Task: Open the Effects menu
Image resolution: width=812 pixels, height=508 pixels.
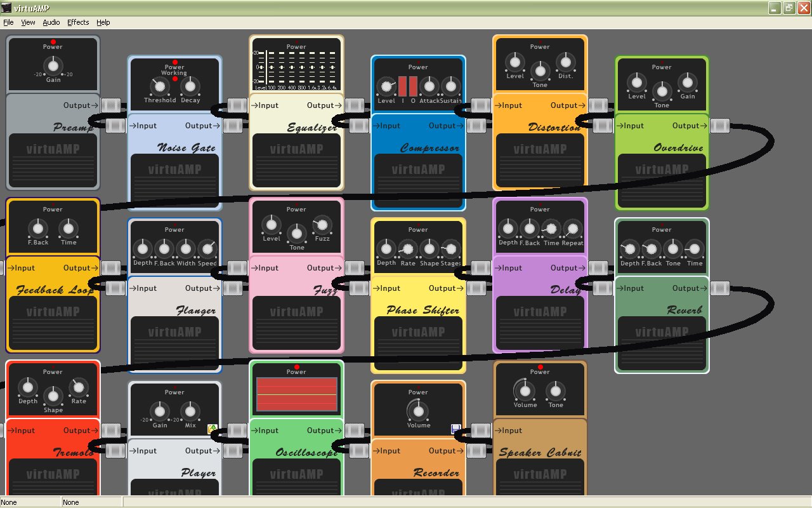Action: (x=78, y=22)
